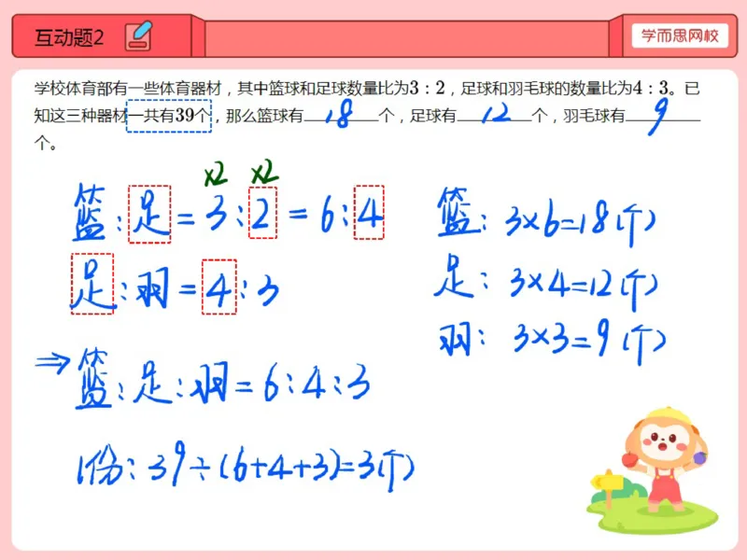Click the answer blank after 羽毛球有
The image size is (747, 560).
pyautogui.click(x=663, y=116)
